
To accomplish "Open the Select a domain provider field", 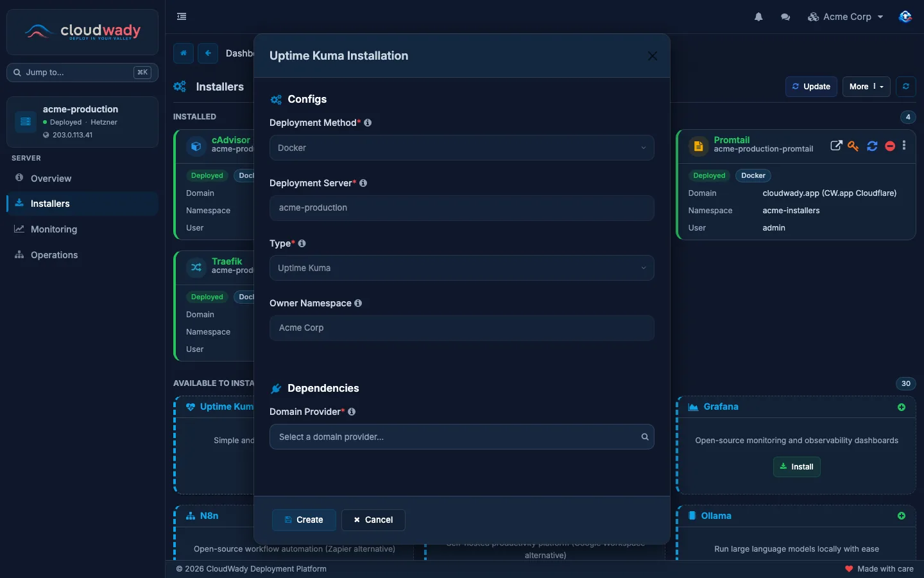I will pos(462,437).
